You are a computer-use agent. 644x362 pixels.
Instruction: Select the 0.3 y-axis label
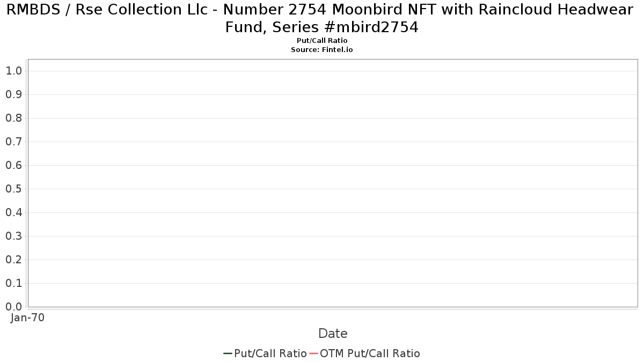[x=13, y=236]
